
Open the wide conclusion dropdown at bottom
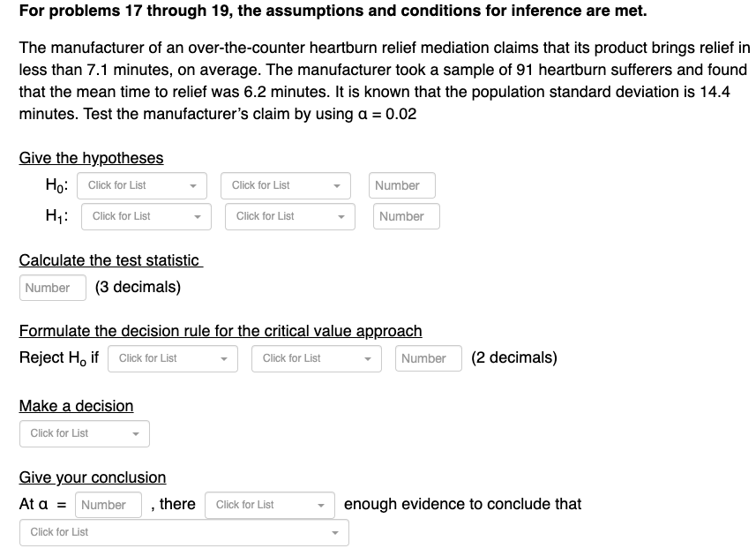(x=183, y=532)
